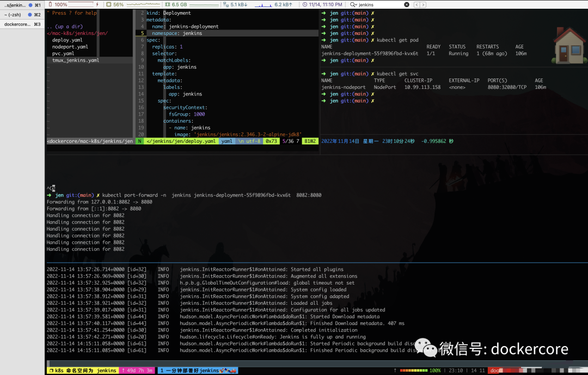Click 'kubectl get pod' command text
This screenshot has height=375, width=588.
tap(397, 40)
